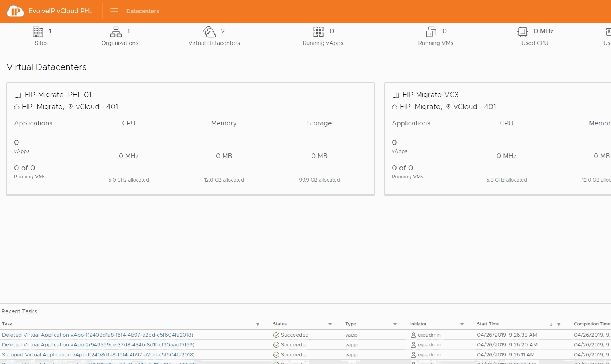Open the Status column filter

[x=330, y=325]
